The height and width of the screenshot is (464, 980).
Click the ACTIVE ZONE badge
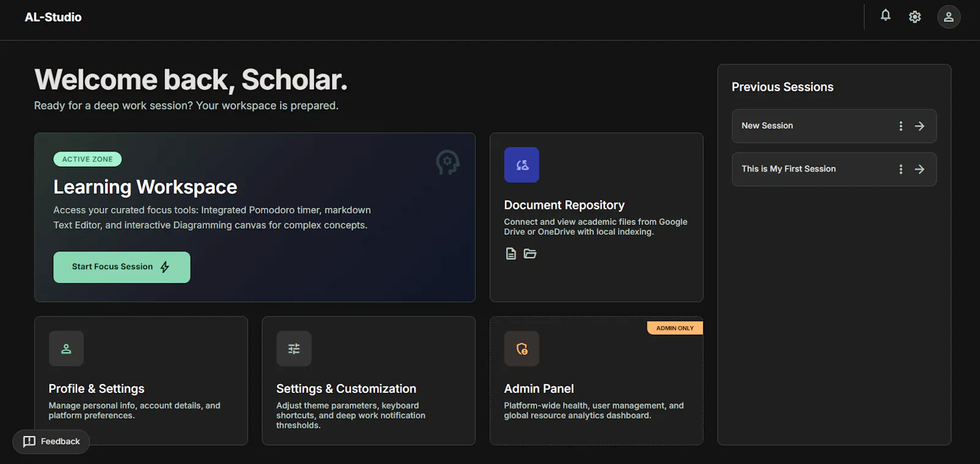coord(88,159)
